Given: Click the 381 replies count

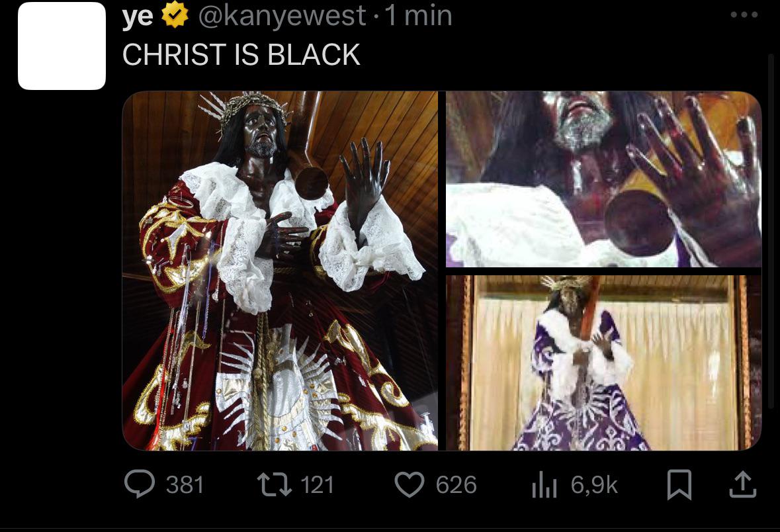Looking at the screenshot, I should coord(185,485).
